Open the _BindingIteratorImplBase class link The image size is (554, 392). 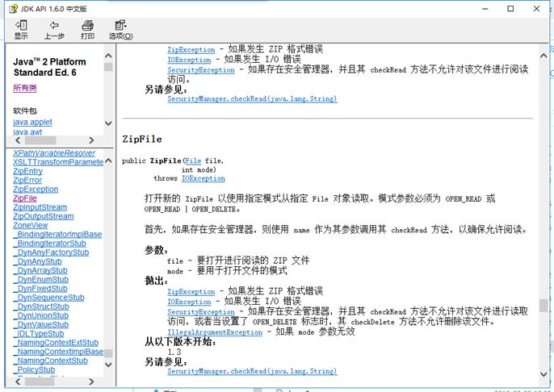[x=57, y=234]
